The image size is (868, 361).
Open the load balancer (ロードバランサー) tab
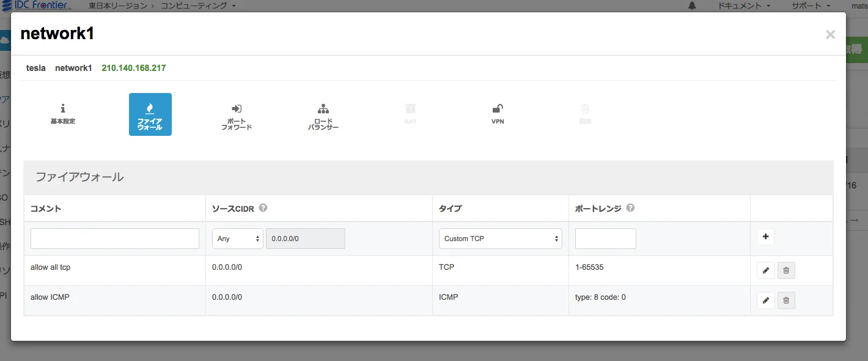pyautogui.click(x=323, y=116)
